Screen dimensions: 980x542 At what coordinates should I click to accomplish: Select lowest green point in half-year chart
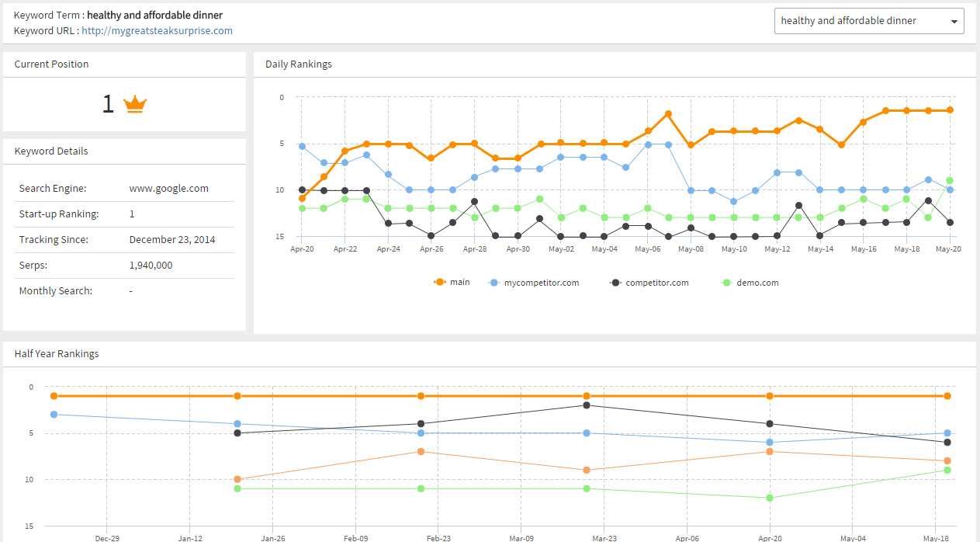[770, 498]
